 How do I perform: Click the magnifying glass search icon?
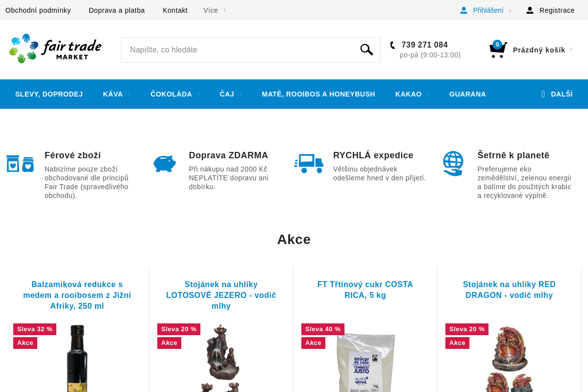[367, 49]
